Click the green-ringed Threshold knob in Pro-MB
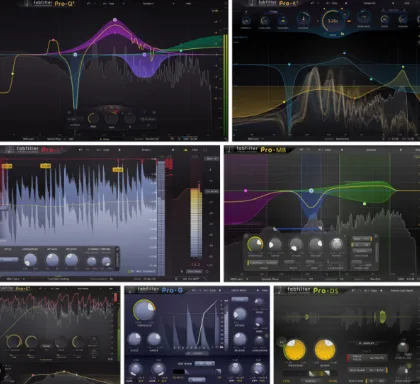Image resolution: width=420 pixels, height=384 pixels. pos(255,244)
